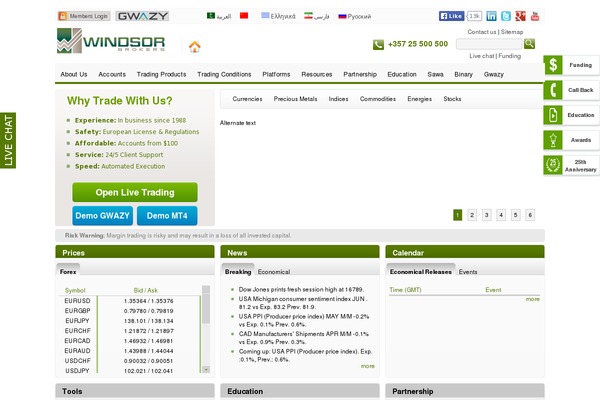Click 'more' link under News

(x=368, y=366)
